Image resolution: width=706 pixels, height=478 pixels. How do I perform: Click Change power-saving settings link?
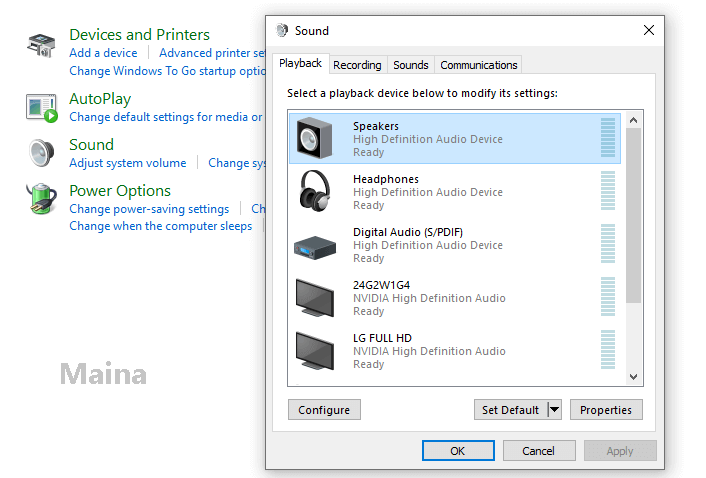149,209
